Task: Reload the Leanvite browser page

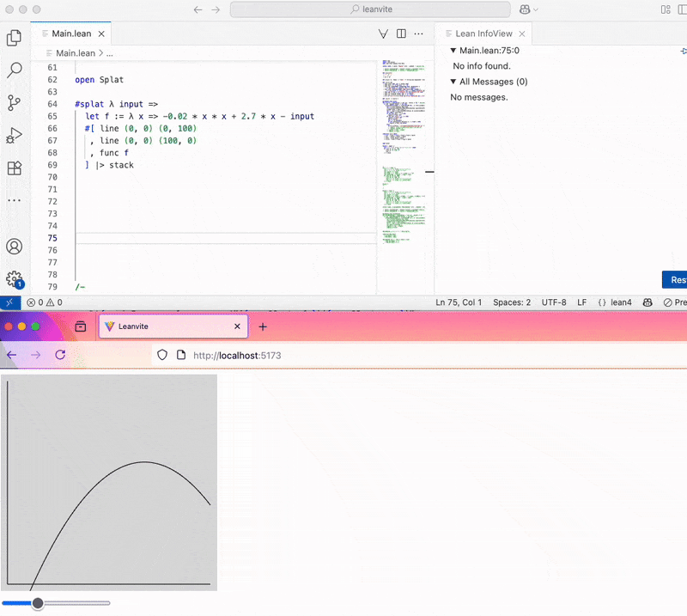Action: pyautogui.click(x=60, y=355)
